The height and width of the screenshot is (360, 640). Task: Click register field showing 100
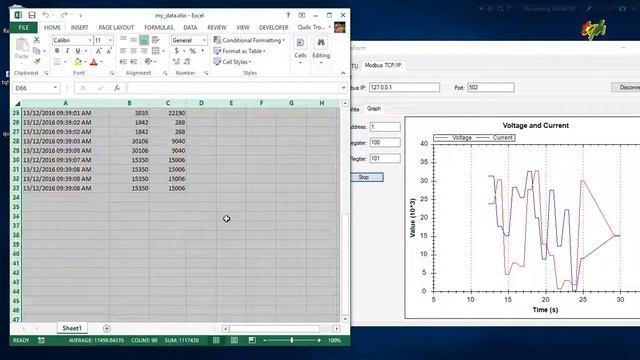[x=385, y=142]
